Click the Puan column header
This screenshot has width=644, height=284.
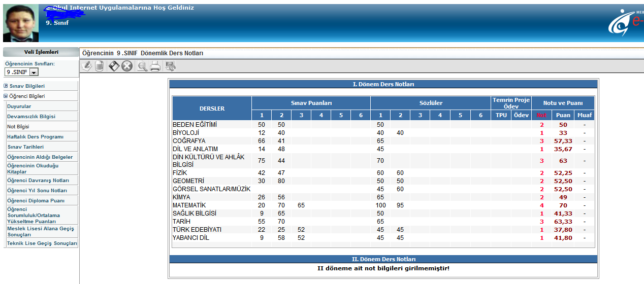[563, 115]
